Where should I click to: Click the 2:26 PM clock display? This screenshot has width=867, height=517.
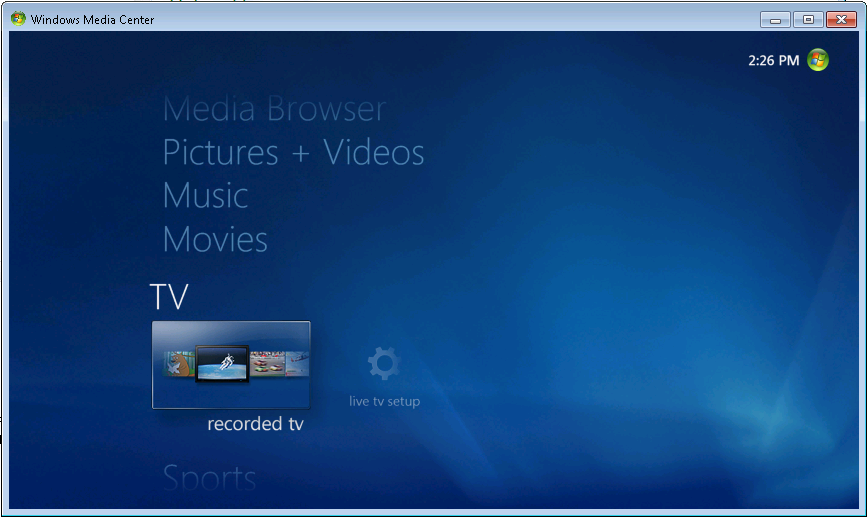(773, 60)
